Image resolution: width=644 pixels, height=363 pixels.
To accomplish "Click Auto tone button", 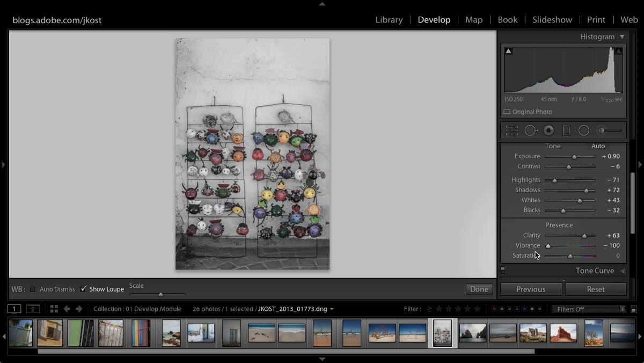I will (598, 146).
